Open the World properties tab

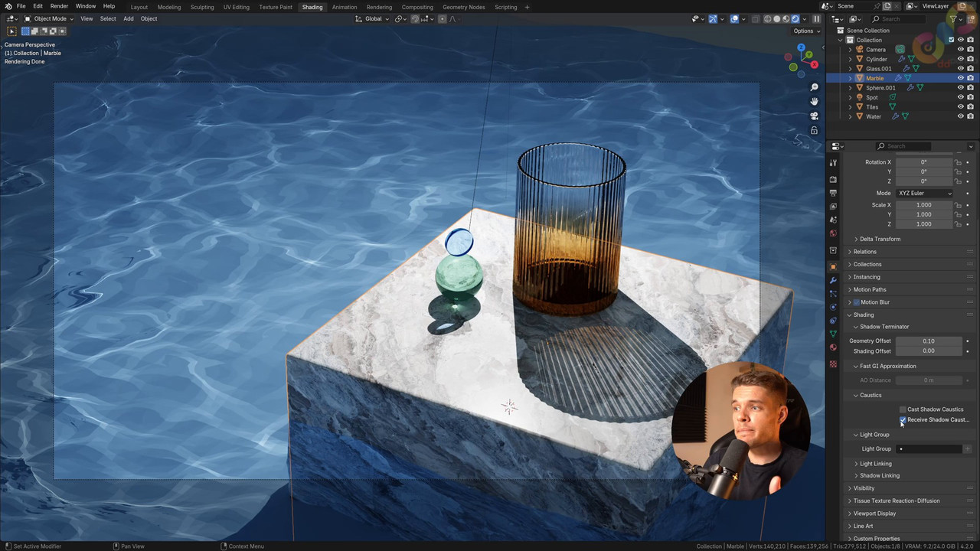point(833,233)
